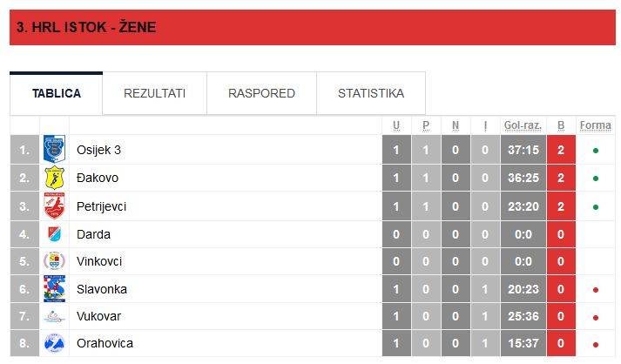
Task: Open the Osijek 3 team name link
Action: click(98, 150)
